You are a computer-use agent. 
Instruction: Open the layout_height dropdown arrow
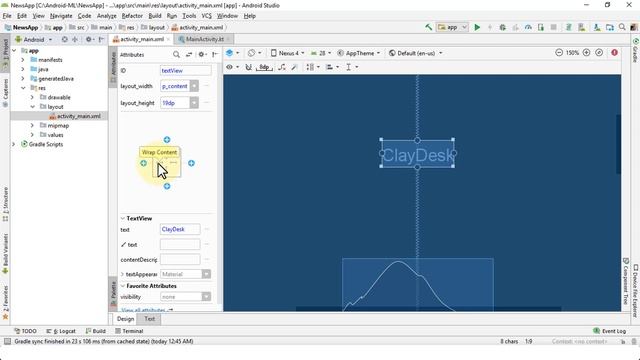pos(194,103)
